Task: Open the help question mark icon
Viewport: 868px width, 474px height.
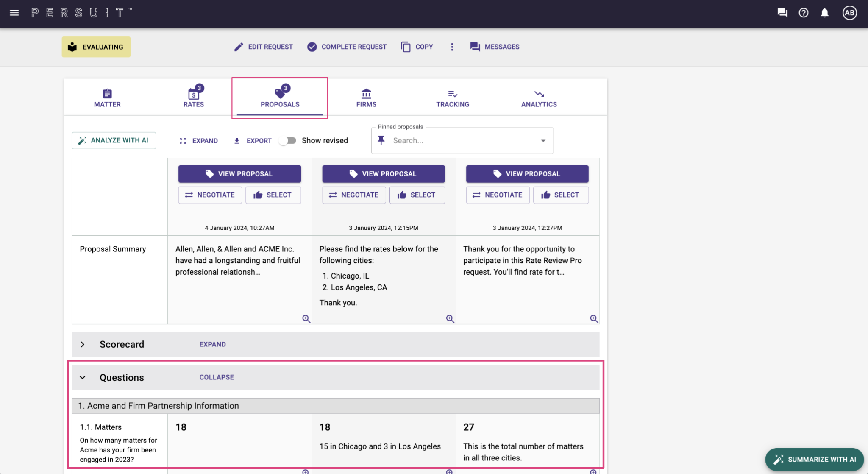Action: [804, 13]
